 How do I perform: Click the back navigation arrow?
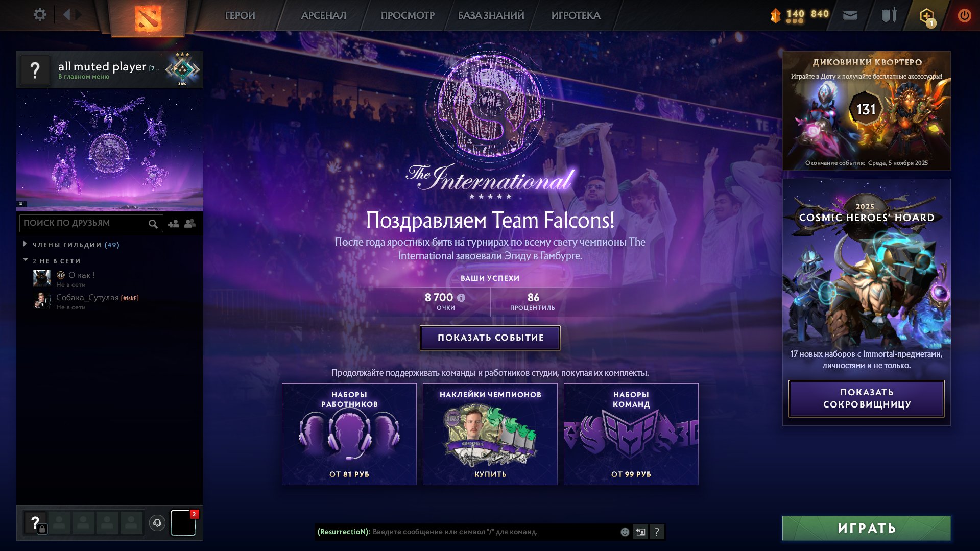[66, 15]
